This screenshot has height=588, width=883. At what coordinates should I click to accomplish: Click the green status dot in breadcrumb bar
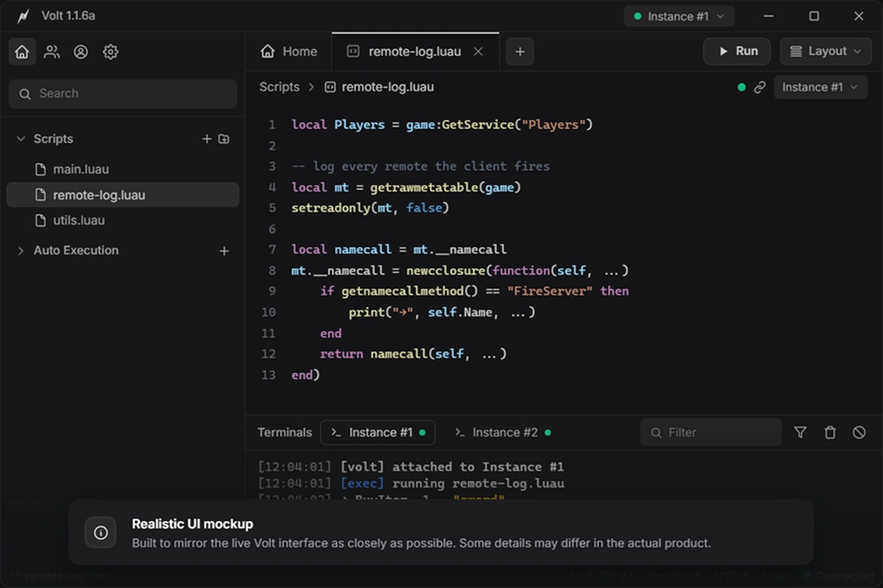(742, 87)
